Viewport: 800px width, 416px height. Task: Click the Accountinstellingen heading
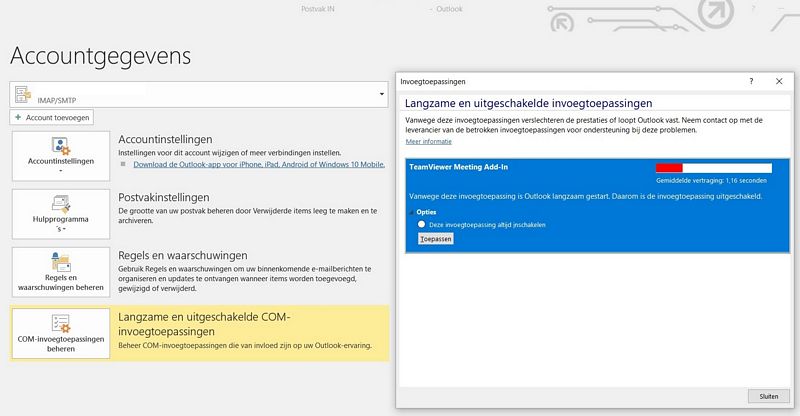165,139
